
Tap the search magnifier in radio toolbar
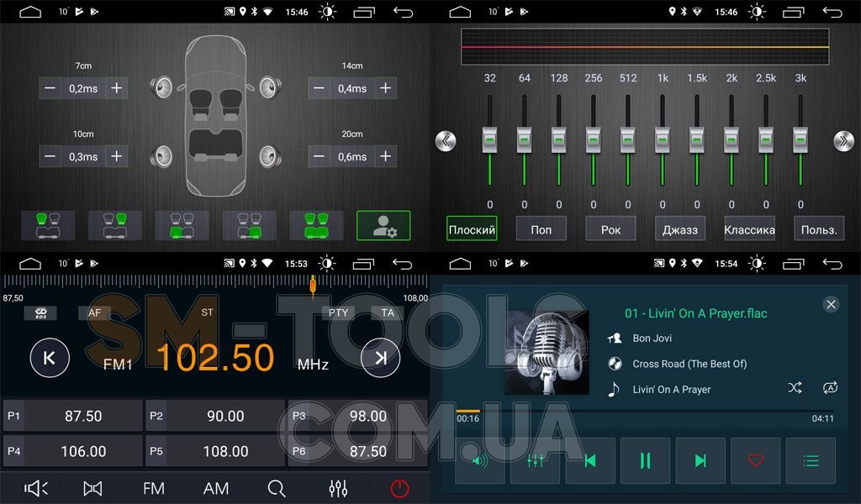pyautogui.click(x=277, y=488)
